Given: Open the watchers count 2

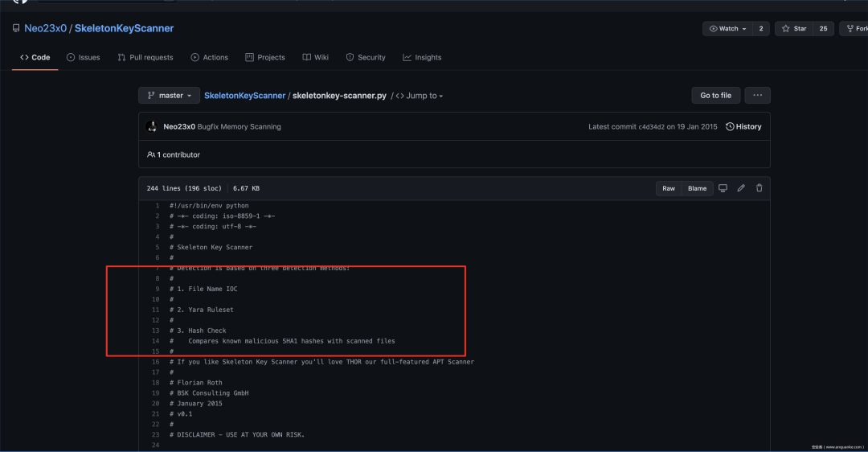Looking at the screenshot, I should pyautogui.click(x=760, y=29).
